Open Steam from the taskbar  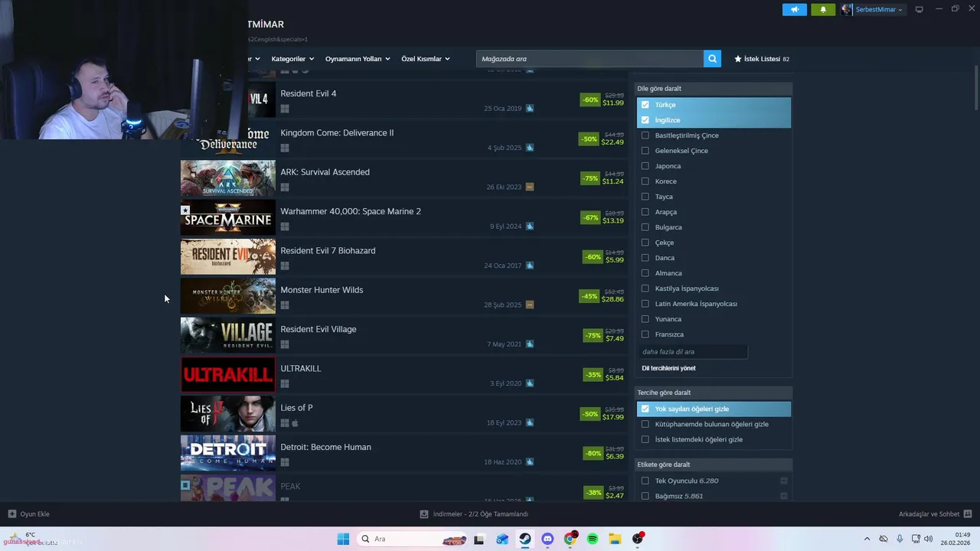pos(524,539)
